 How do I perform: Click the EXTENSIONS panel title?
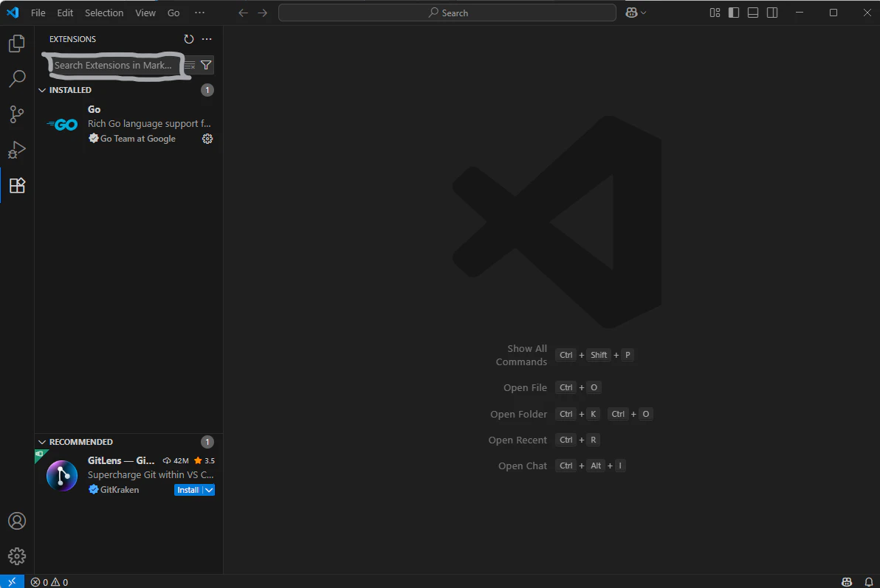72,38
